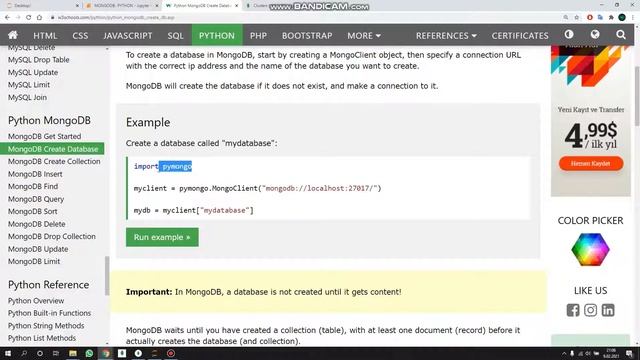
Task: Open the HTML tutorial menu
Action: [x=45, y=36]
